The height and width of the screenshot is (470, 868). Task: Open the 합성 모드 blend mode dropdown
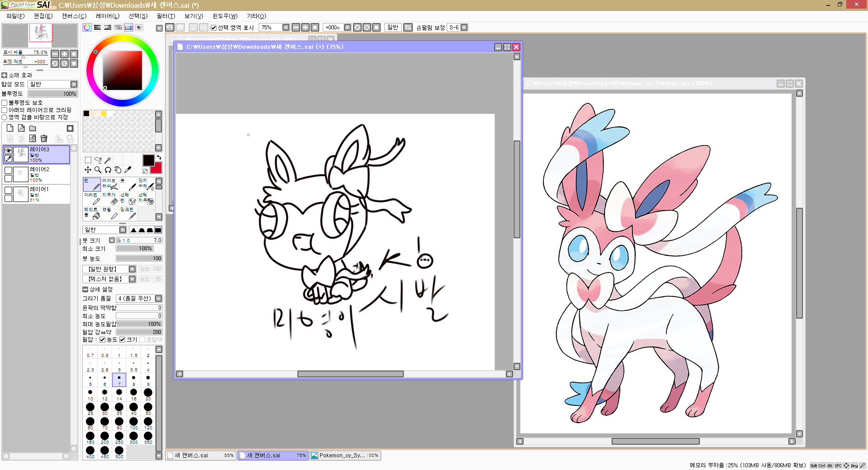(x=74, y=85)
